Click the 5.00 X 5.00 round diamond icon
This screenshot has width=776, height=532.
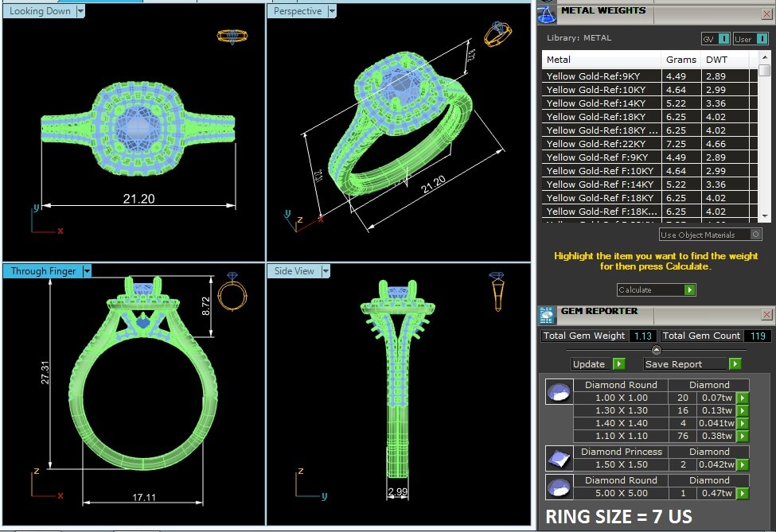[x=558, y=487]
